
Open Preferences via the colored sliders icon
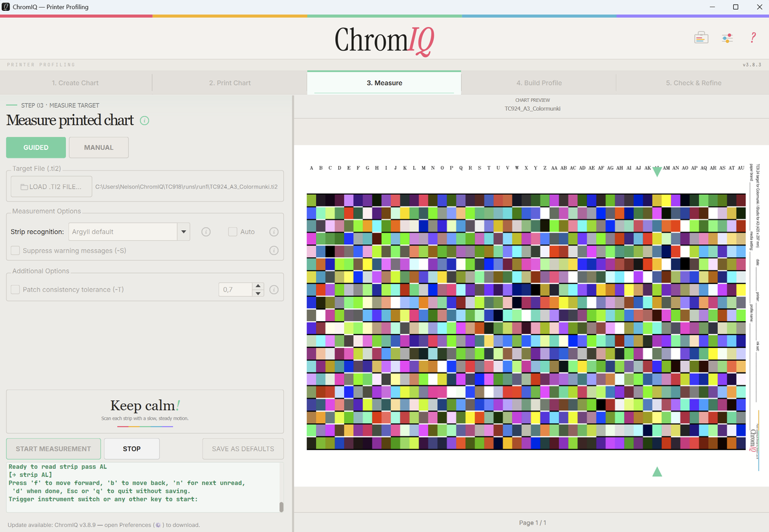727,38
